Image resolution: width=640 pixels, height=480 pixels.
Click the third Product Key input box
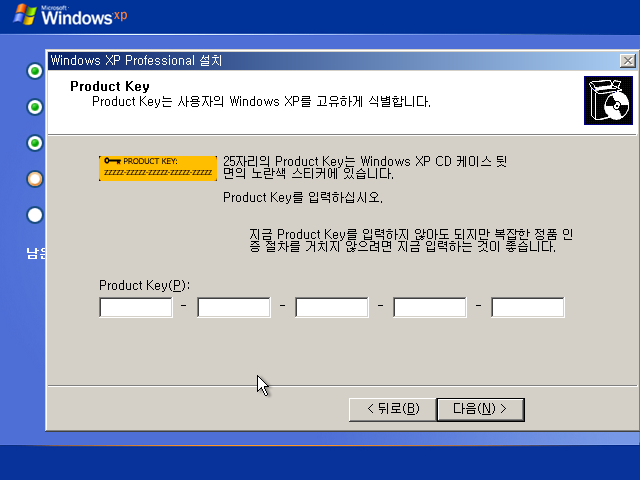tap(332, 307)
